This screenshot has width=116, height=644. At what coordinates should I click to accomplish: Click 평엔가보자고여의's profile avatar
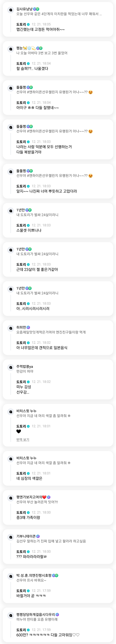10,498
